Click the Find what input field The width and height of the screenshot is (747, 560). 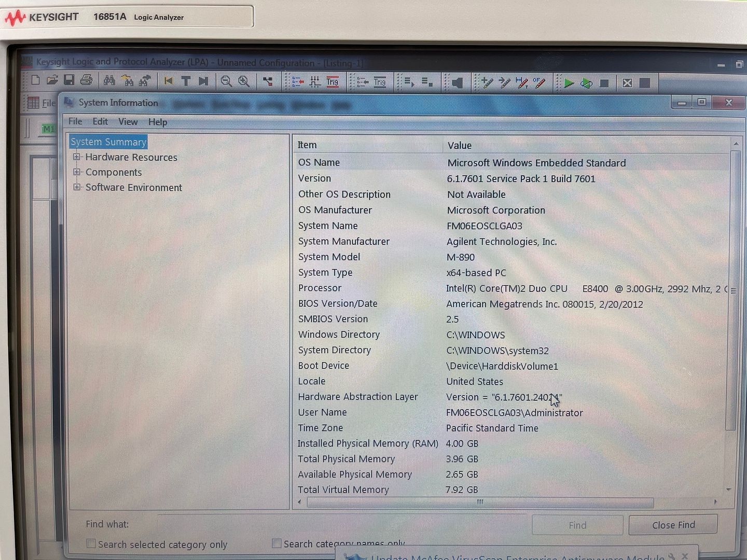pos(342,524)
